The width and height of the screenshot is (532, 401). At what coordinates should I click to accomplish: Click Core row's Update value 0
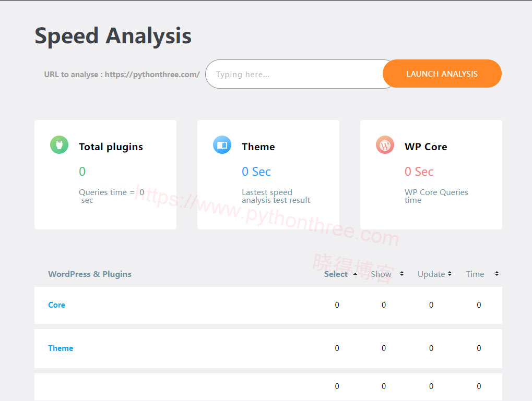click(431, 305)
